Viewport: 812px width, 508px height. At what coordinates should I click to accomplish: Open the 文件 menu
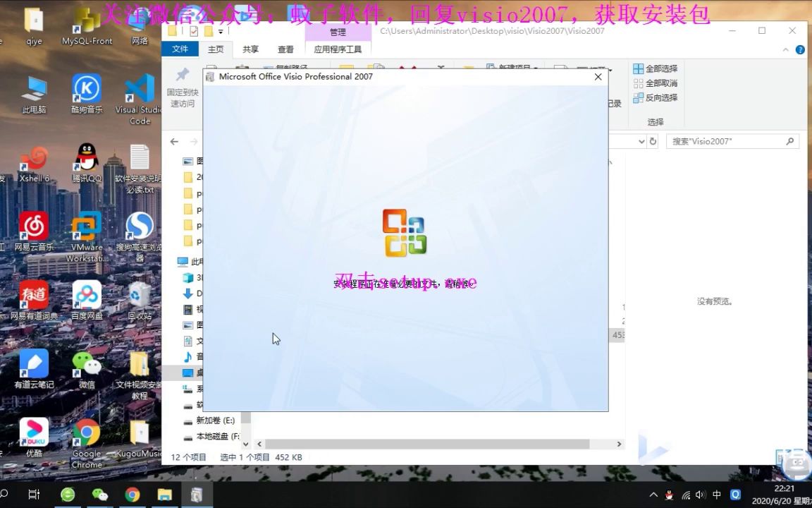coord(180,49)
